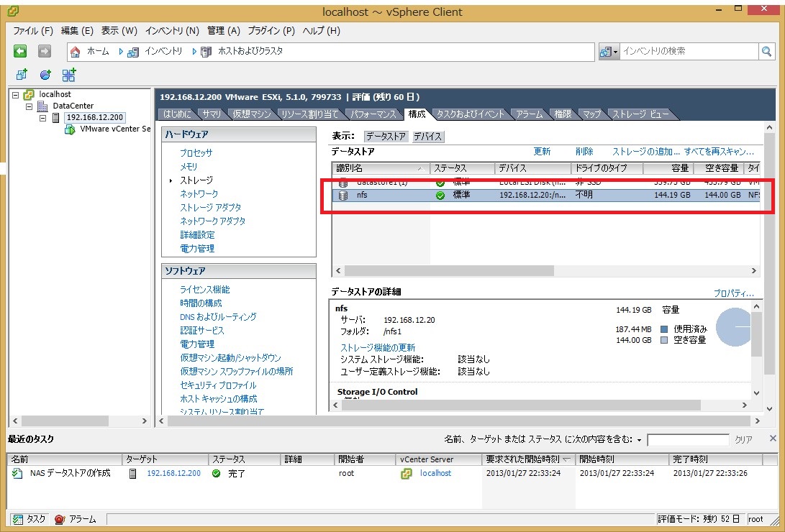Click the Home icon in address bar
785x532 pixels.
[75, 52]
